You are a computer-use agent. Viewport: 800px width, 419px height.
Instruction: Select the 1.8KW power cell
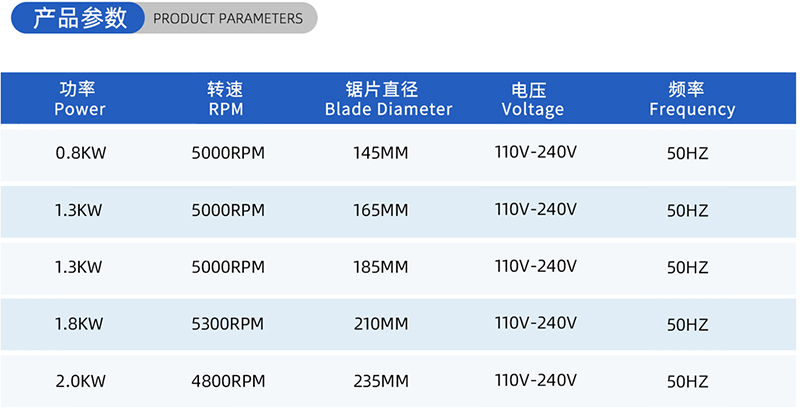pyautogui.click(x=79, y=325)
